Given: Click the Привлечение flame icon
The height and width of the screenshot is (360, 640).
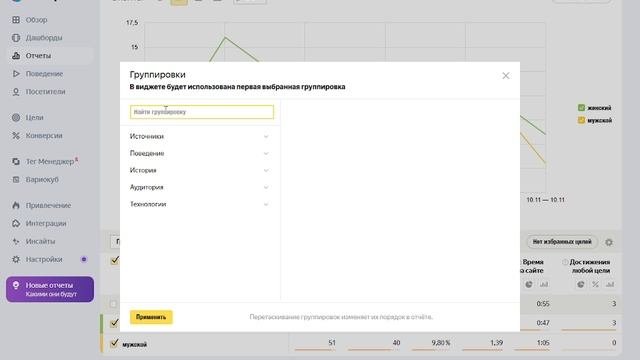Looking at the screenshot, I should tap(16, 205).
